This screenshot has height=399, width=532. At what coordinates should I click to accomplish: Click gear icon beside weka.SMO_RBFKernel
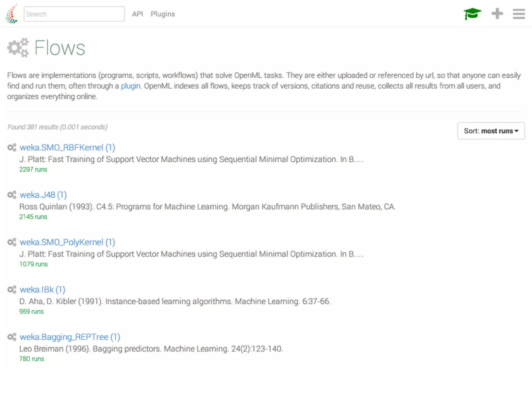tap(12, 148)
